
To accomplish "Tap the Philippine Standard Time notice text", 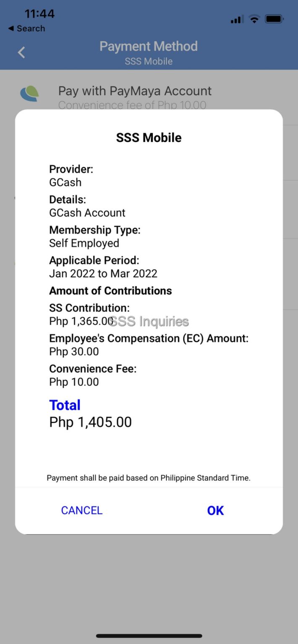I will [x=149, y=478].
